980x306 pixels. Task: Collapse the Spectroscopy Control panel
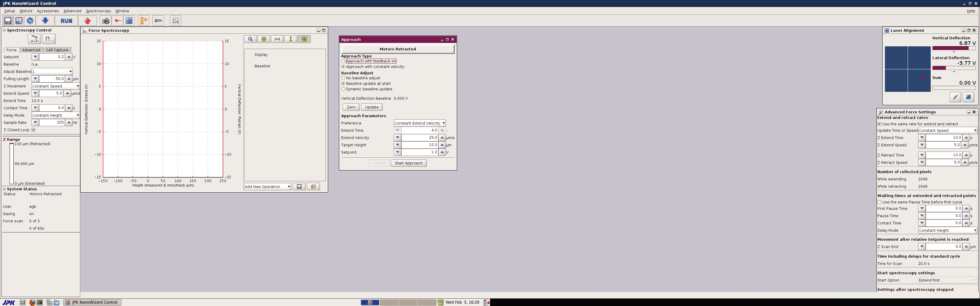click(x=5, y=30)
